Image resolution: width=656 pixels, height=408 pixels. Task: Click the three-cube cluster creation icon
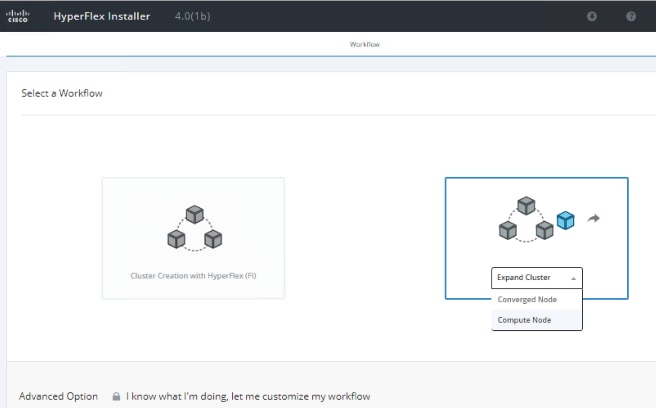click(195, 228)
